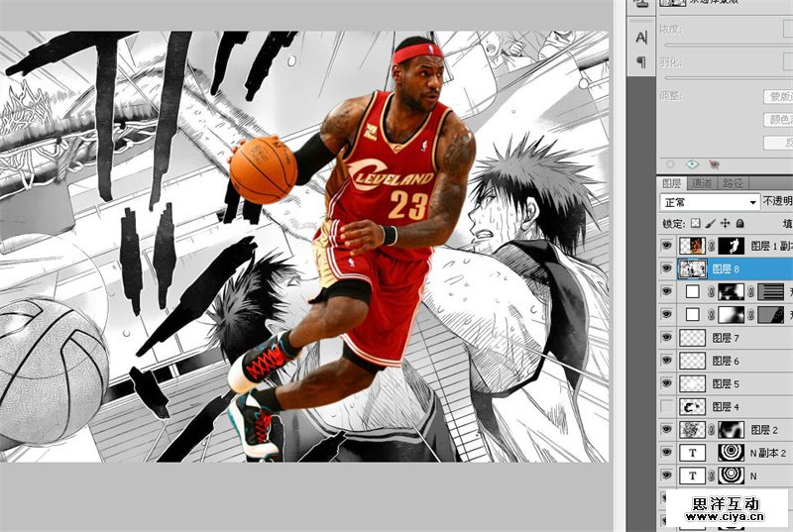Click the 颜色范围 button in Masks panel
The height and width of the screenshot is (532, 793).
click(x=778, y=120)
